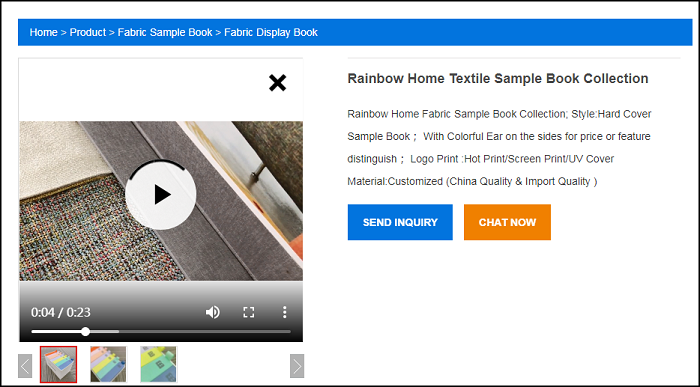Open the three-dot video options menu
Screen dimensions: 700x387
pos(284,312)
